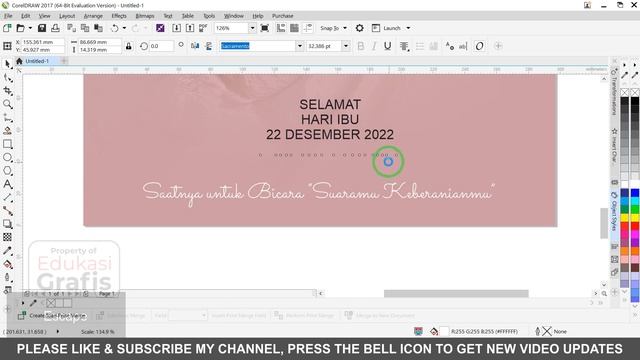
Task: Click the Print icon
Action: 55,28
